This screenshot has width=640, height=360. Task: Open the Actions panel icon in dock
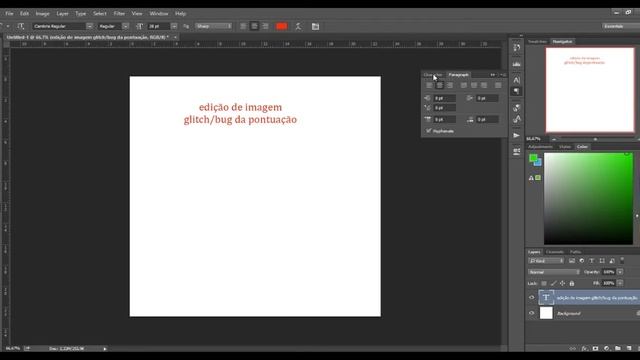click(516, 136)
